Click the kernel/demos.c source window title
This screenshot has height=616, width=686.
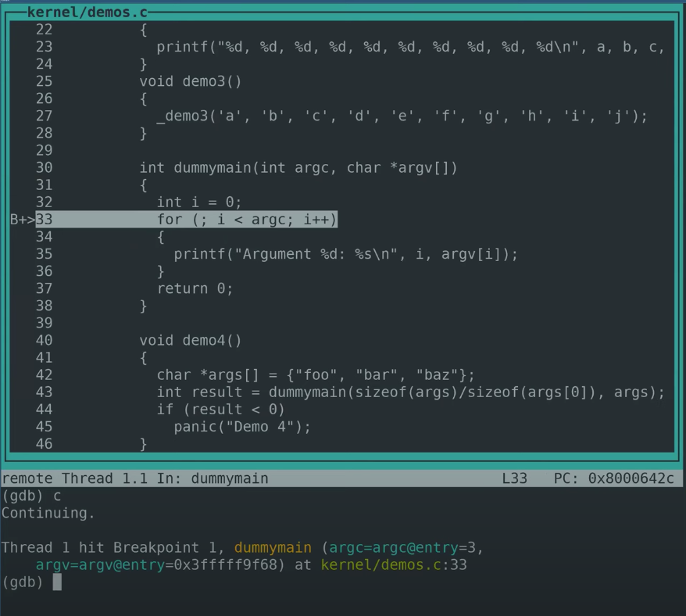pos(87,13)
